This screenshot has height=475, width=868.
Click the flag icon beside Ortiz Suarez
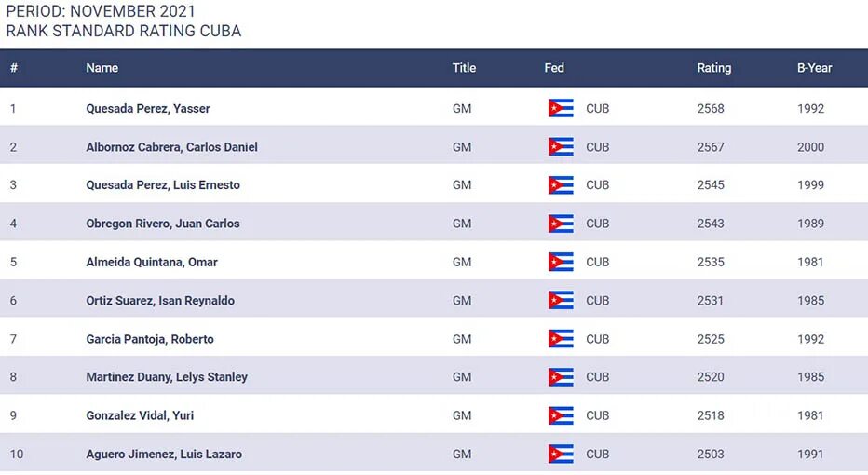click(x=561, y=300)
